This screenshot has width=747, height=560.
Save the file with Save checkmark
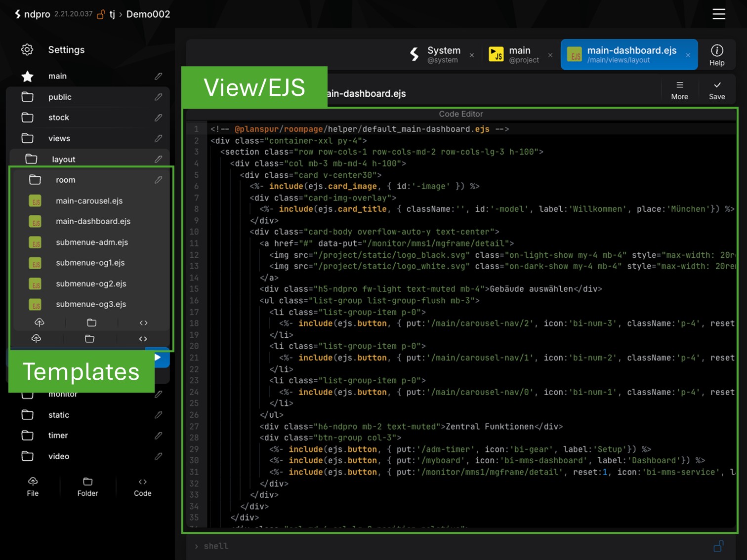tap(717, 91)
